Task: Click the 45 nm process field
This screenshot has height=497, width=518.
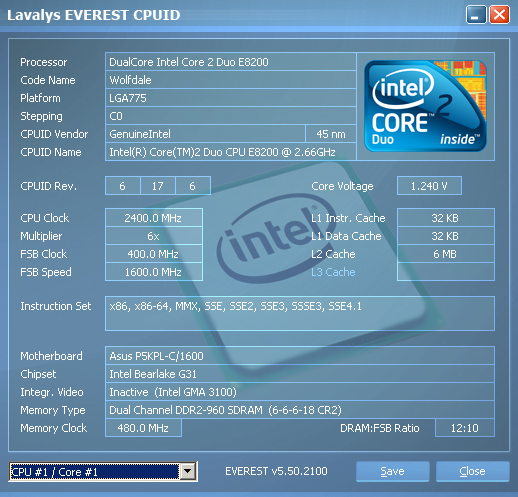Action: (331, 134)
